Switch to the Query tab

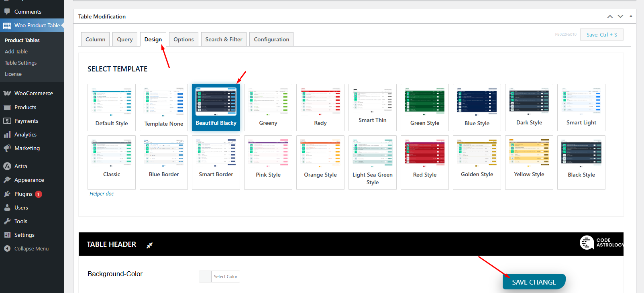tap(125, 39)
